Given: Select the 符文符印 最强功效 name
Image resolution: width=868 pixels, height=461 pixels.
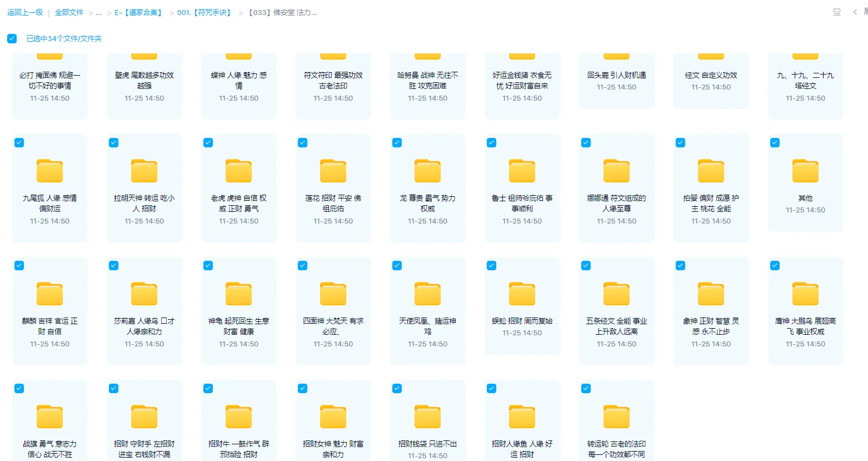Looking at the screenshot, I should [x=333, y=81].
